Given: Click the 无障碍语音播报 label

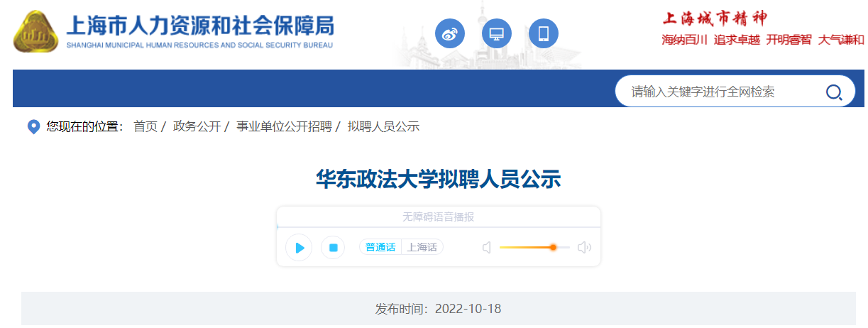Looking at the screenshot, I should 439,217.
